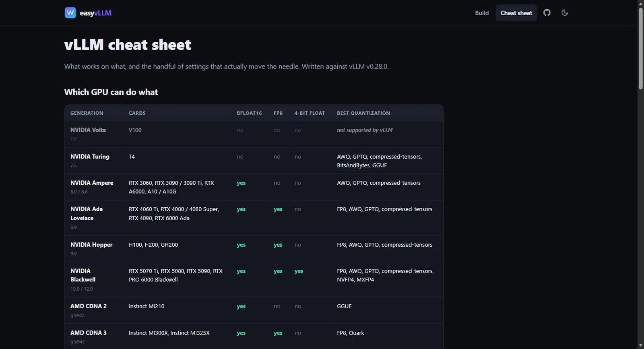The image size is (644, 349).
Task: Toggle dark mode with the moon icon
Action: point(565,13)
